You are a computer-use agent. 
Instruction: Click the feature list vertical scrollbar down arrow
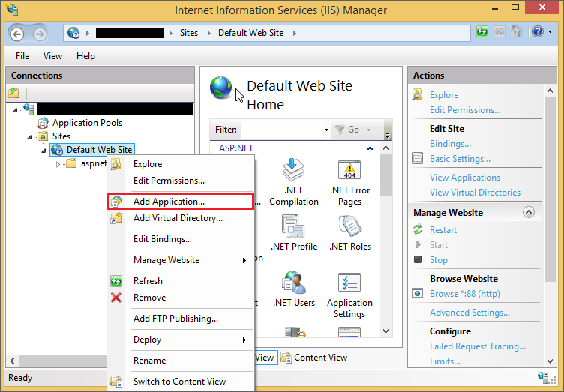click(385, 331)
